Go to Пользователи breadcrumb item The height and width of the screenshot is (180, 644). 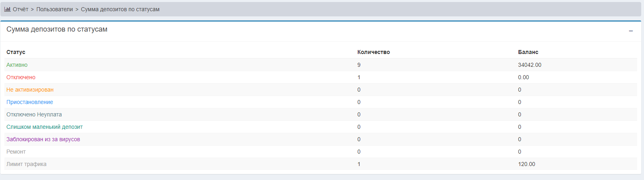coord(54,9)
